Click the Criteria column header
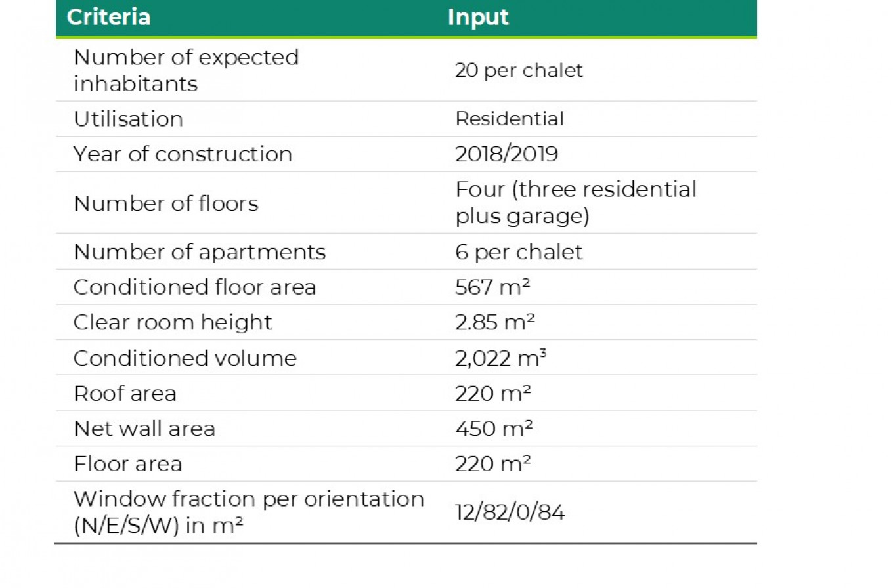 pos(109,17)
